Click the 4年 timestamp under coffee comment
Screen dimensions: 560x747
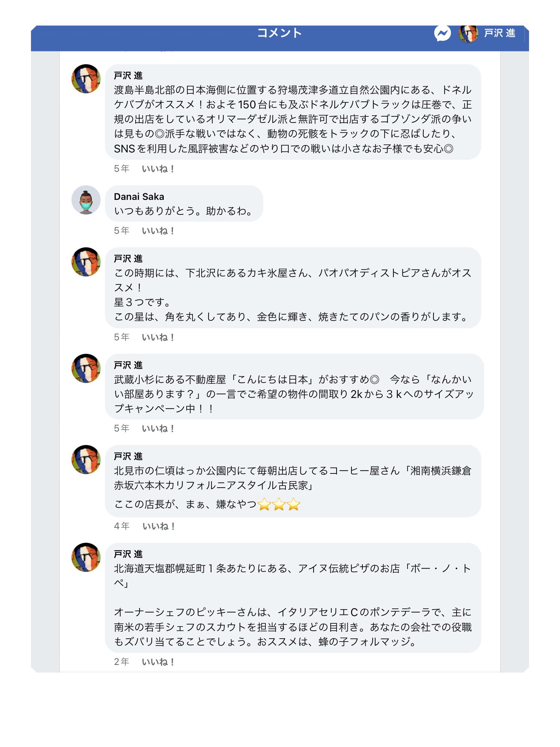click(121, 526)
